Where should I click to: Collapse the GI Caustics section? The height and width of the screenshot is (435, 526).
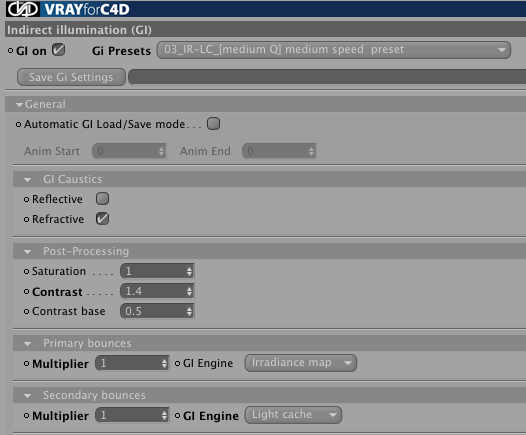(28, 180)
